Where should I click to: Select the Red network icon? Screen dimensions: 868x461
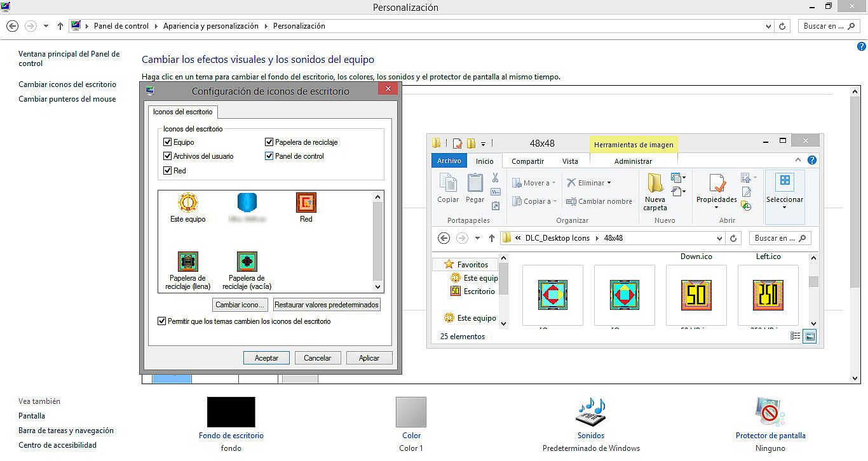click(x=306, y=204)
